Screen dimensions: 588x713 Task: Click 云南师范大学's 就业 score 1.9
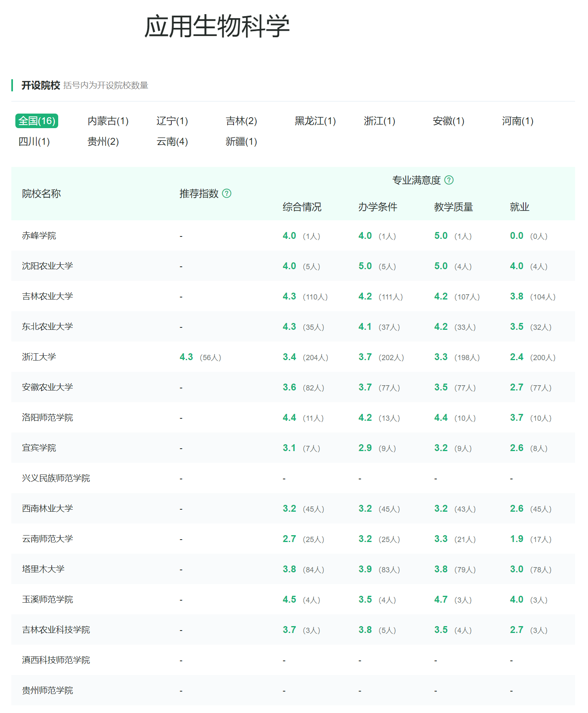point(516,539)
